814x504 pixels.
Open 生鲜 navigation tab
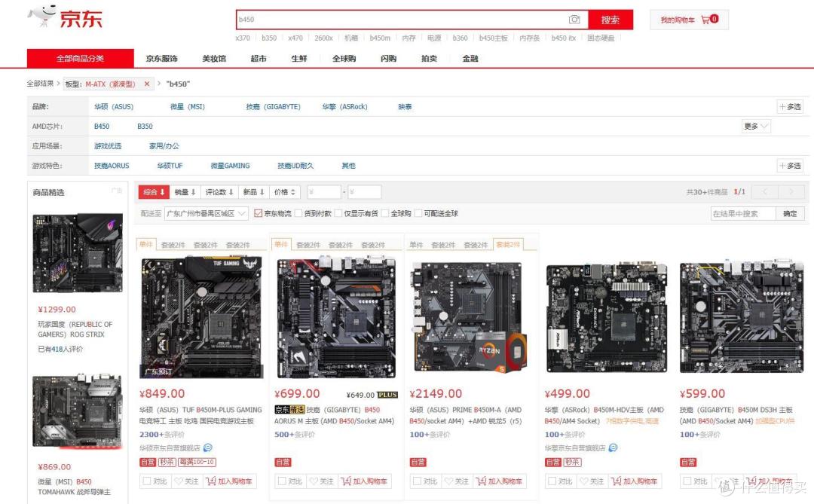[299, 58]
